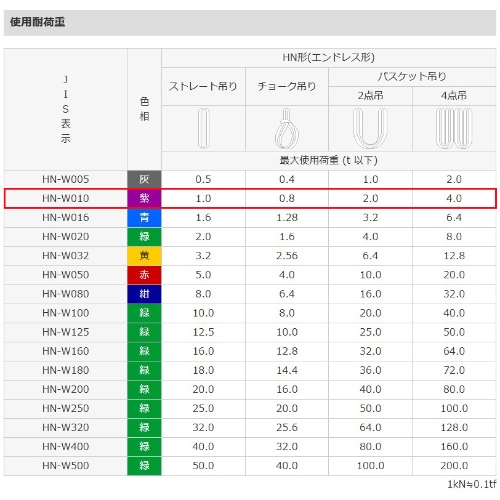Click the 1kN≒0.1tf footnote
The height and width of the screenshot is (500, 500).
coord(471,484)
